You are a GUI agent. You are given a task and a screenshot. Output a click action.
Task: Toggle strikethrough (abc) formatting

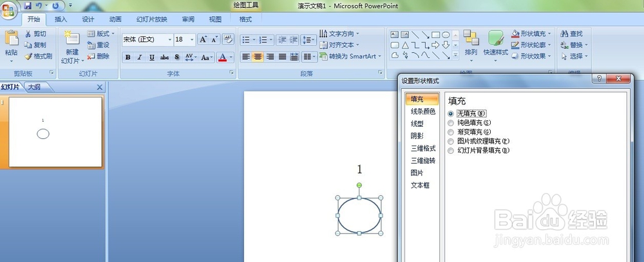click(x=164, y=57)
